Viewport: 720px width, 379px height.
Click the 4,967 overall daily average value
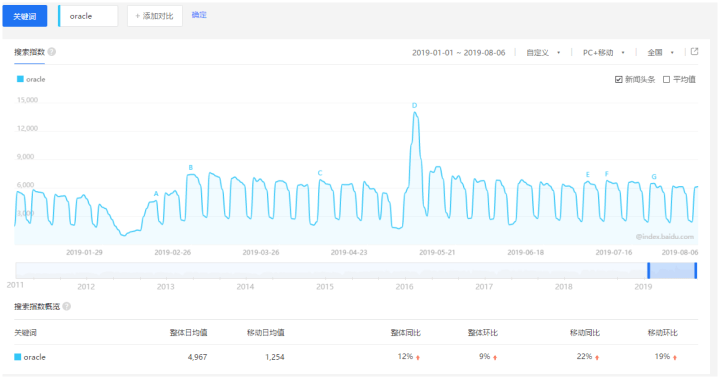coord(197,357)
